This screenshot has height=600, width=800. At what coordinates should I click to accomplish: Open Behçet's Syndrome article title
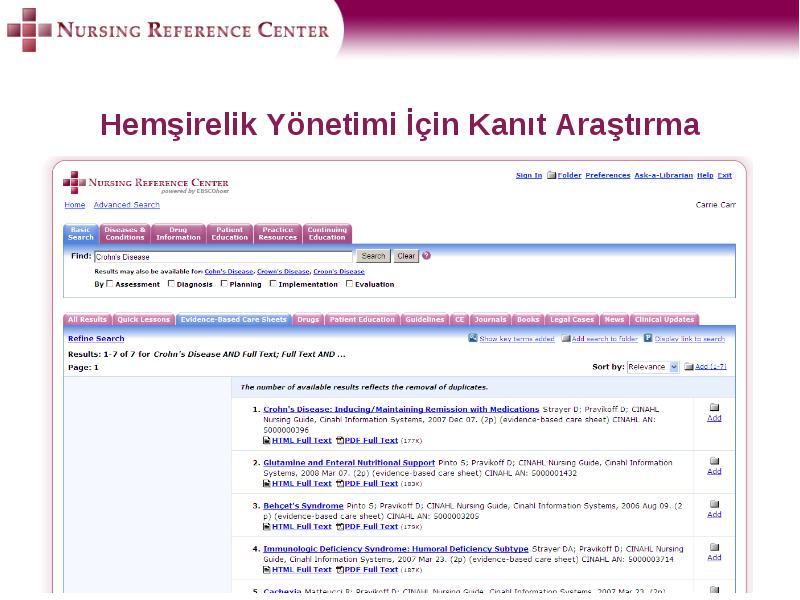(303, 506)
